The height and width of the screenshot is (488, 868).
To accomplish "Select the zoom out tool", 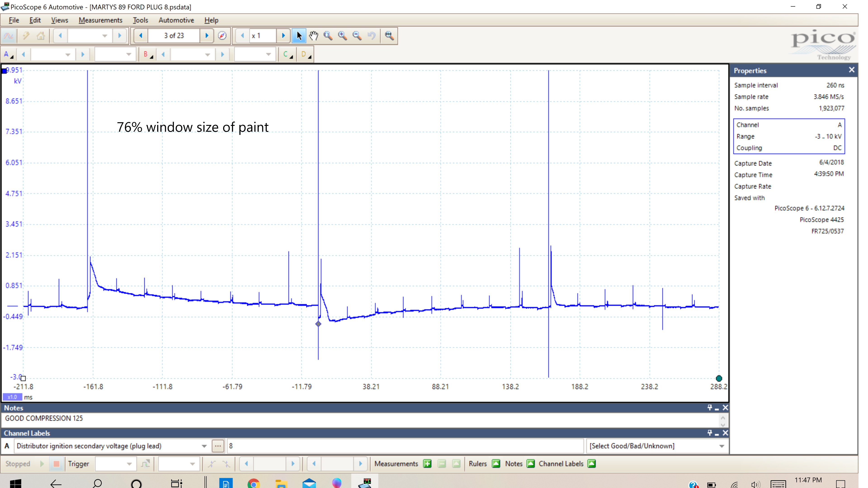I will [357, 36].
